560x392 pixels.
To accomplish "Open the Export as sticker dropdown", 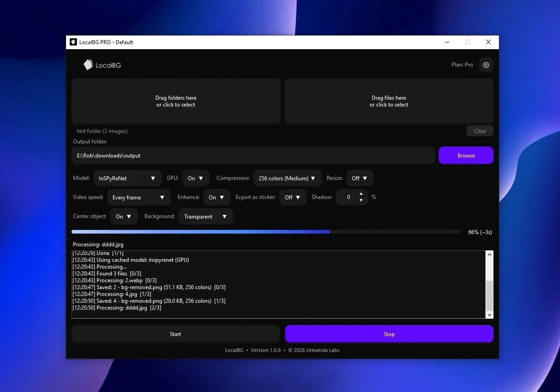I will point(293,197).
